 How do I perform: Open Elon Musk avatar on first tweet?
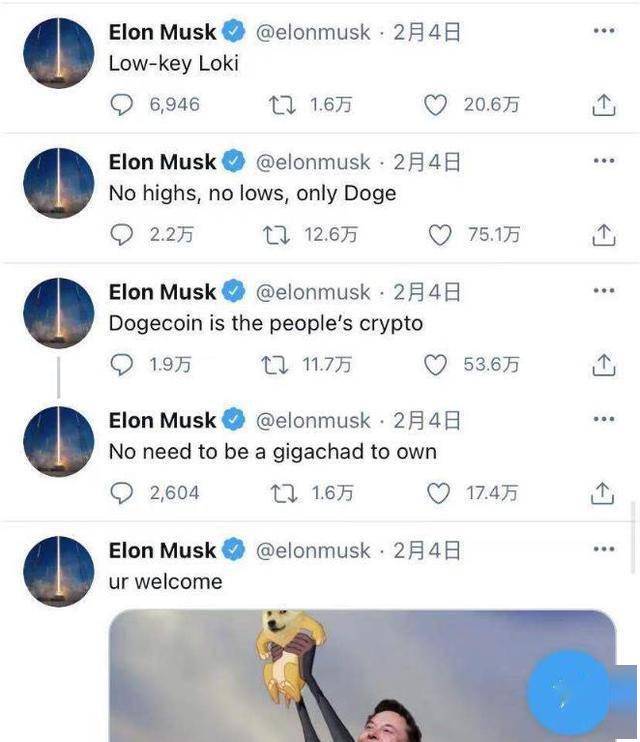point(59,53)
